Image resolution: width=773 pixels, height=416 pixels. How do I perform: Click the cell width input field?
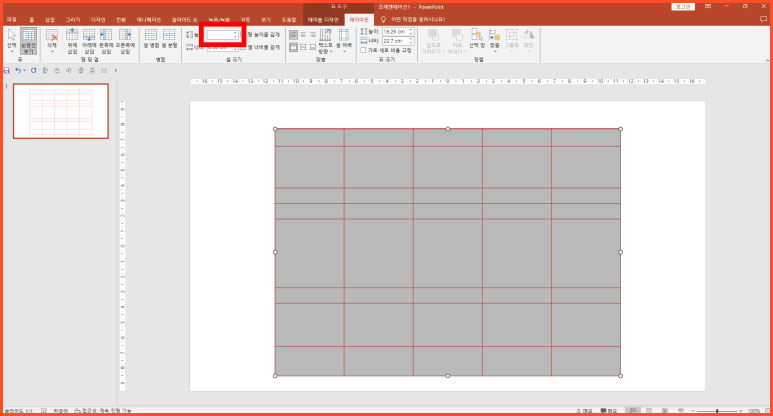222,47
